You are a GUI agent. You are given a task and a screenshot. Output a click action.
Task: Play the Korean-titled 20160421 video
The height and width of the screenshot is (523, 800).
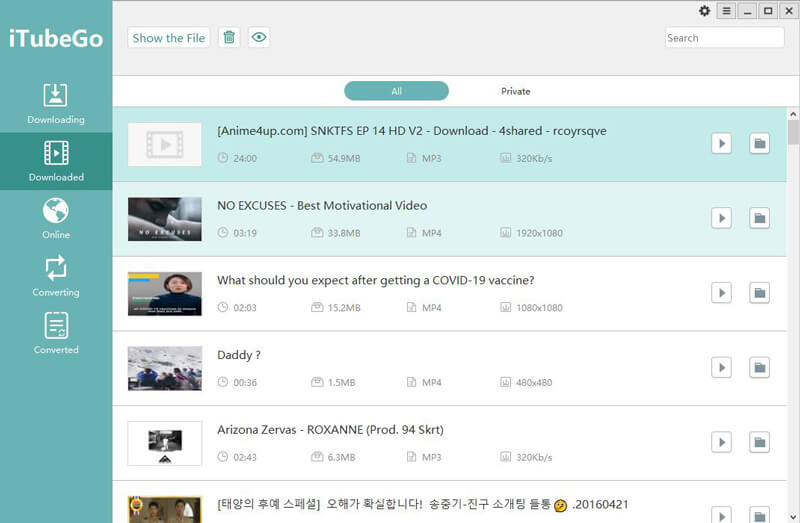721,514
